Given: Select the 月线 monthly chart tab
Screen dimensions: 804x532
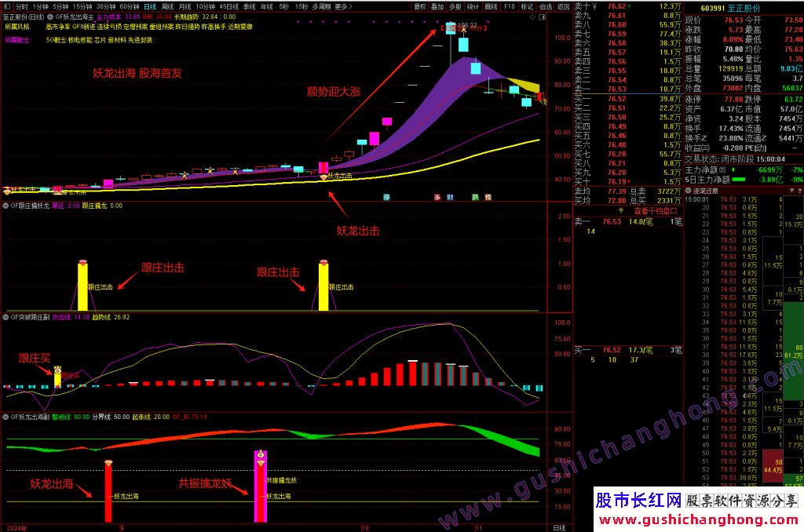Looking at the screenshot, I should tap(185, 6).
